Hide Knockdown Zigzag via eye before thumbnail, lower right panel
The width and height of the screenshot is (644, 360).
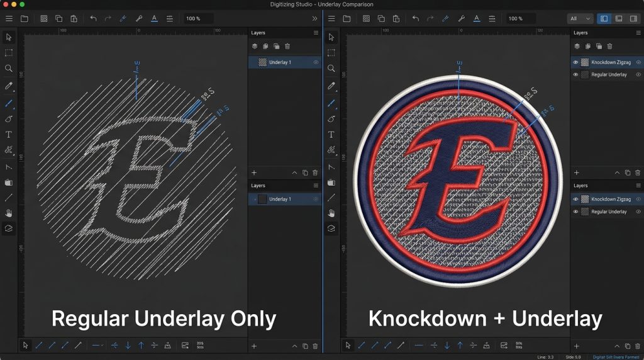click(575, 200)
